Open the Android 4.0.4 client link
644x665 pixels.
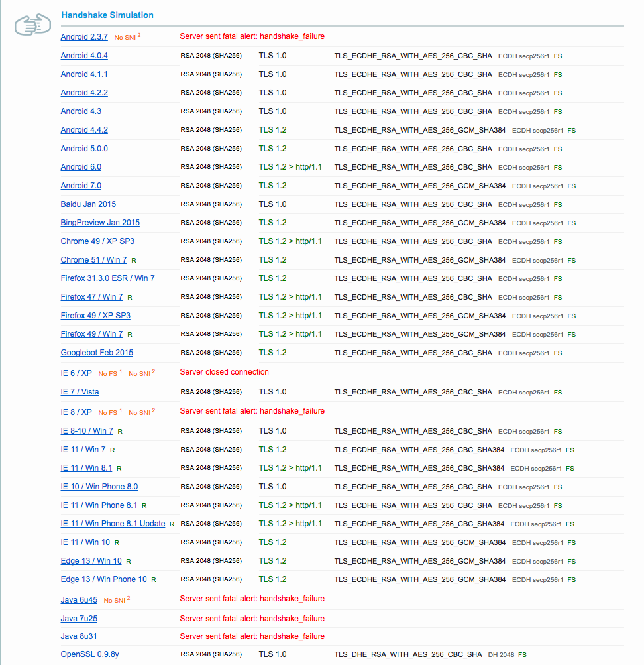84,56
